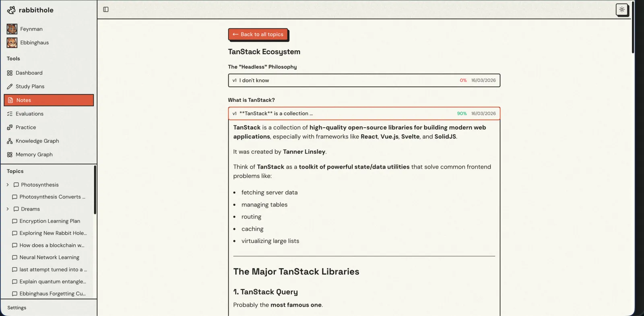Click the 1. TanStack Query heading
Screen dimensions: 644x316
pyautogui.click(x=266, y=292)
